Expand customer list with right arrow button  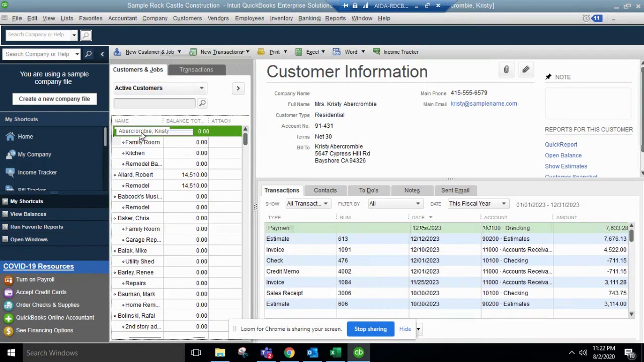coord(238,88)
